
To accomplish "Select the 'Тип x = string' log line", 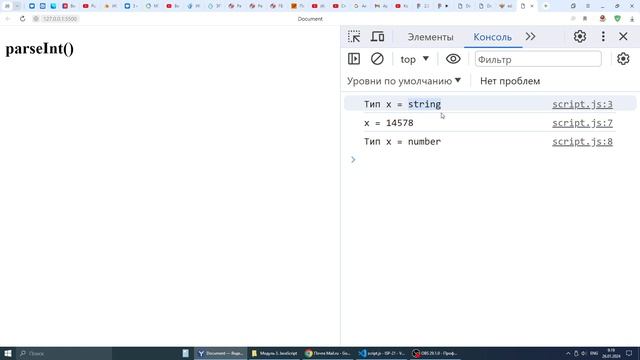I will click(402, 104).
